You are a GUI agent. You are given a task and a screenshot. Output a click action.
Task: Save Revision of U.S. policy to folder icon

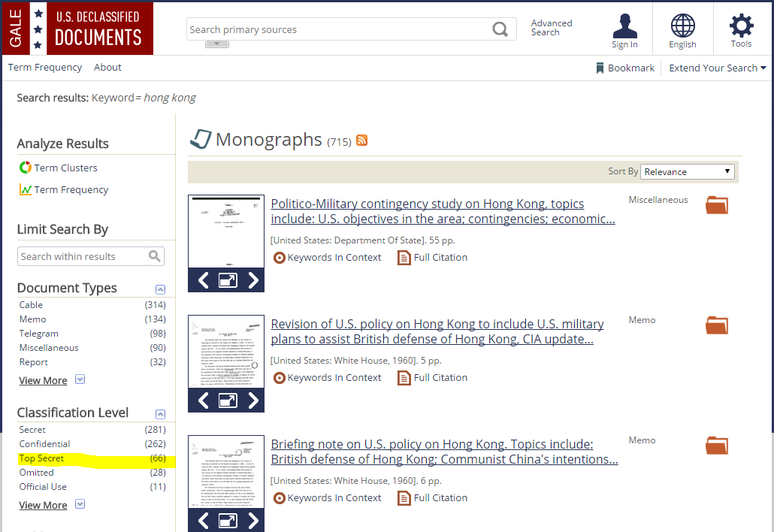[x=717, y=325]
